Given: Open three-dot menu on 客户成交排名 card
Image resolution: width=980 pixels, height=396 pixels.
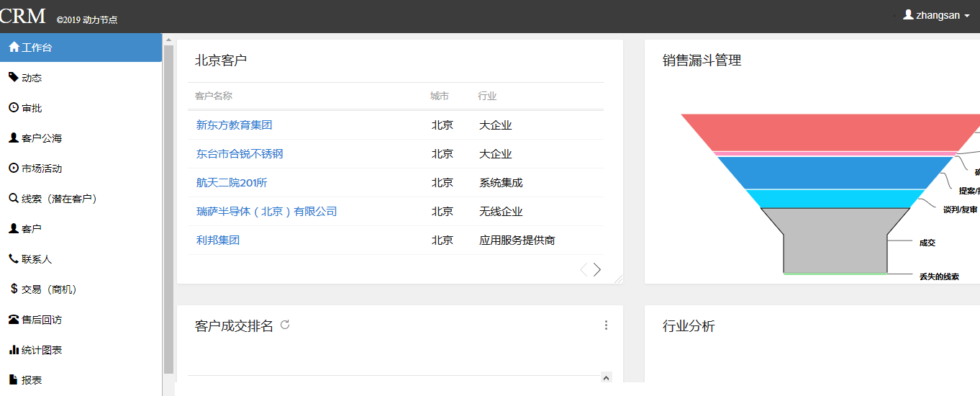Looking at the screenshot, I should pos(606,325).
